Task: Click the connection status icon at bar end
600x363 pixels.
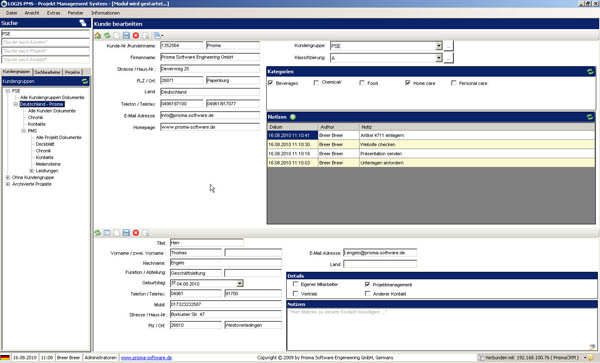Action: tap(591, 358)
